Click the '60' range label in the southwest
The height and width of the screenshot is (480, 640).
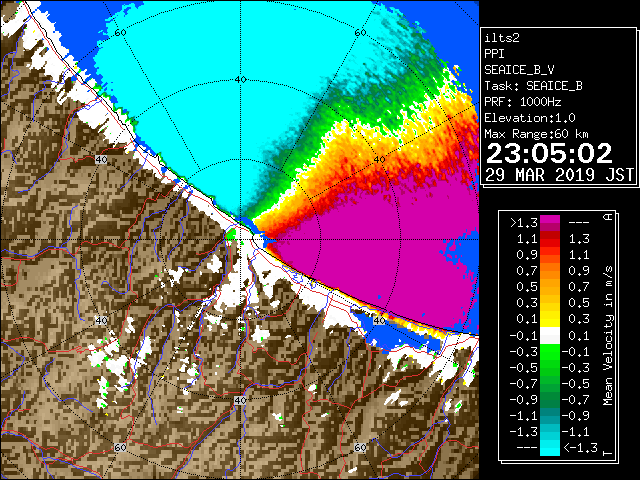click(x=120, y=447)
